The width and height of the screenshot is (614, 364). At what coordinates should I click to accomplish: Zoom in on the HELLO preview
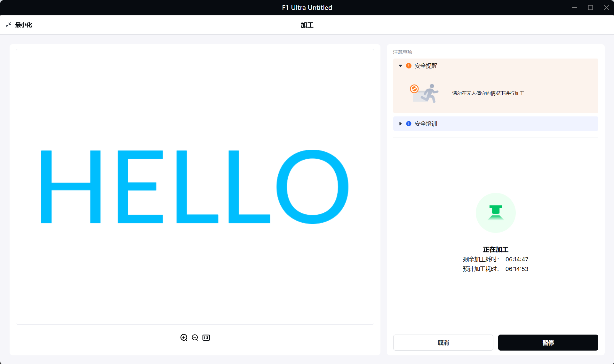(x=184, y=337)
